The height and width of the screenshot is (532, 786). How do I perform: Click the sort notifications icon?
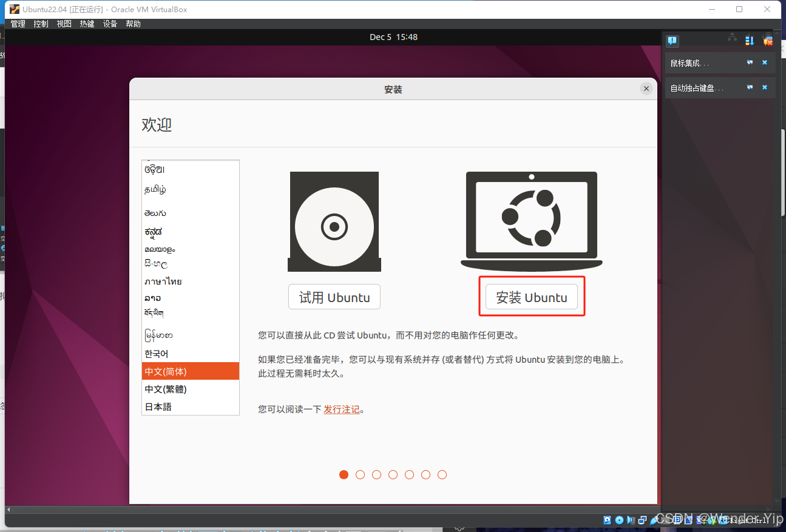[x=750, y=41]
